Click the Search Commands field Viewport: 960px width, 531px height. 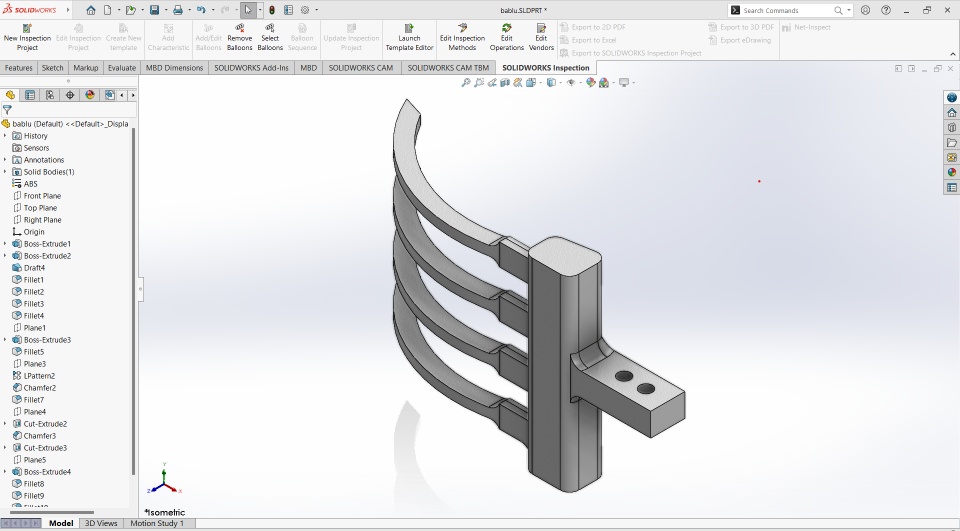(790, 10)
